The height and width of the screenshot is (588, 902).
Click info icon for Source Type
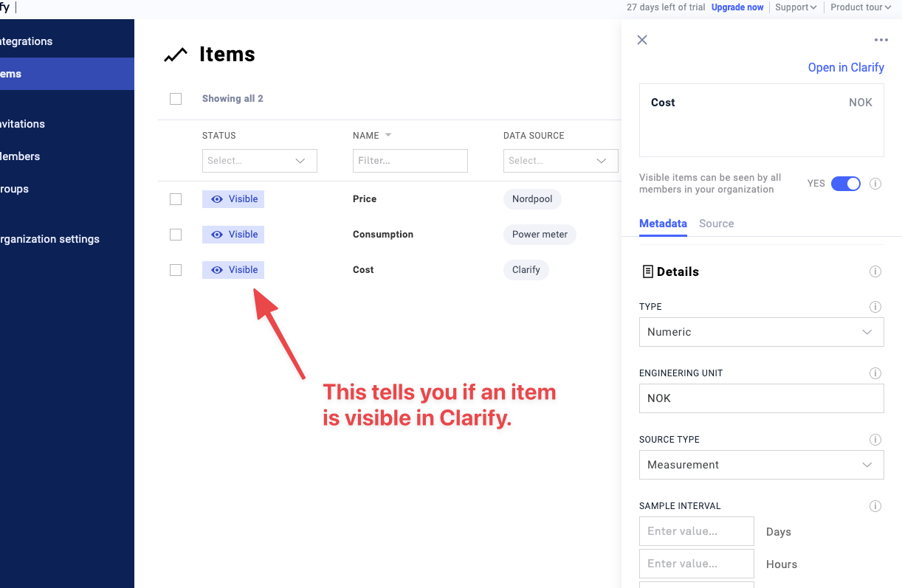[875, 440]
